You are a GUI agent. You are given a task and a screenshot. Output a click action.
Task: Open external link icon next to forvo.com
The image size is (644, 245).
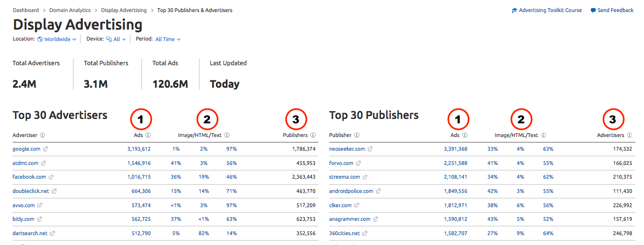tap(358, 163)
